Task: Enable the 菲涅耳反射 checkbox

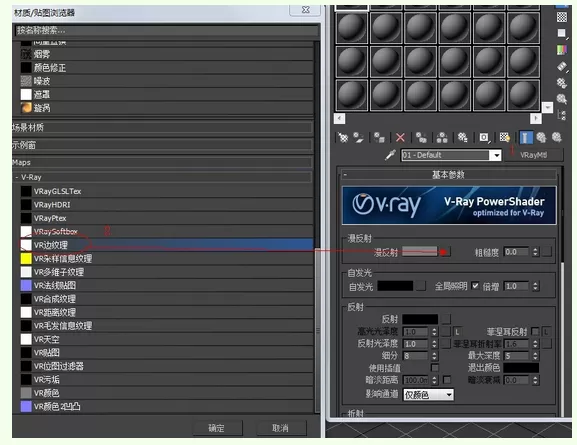Action: click(x=535, y=331)
